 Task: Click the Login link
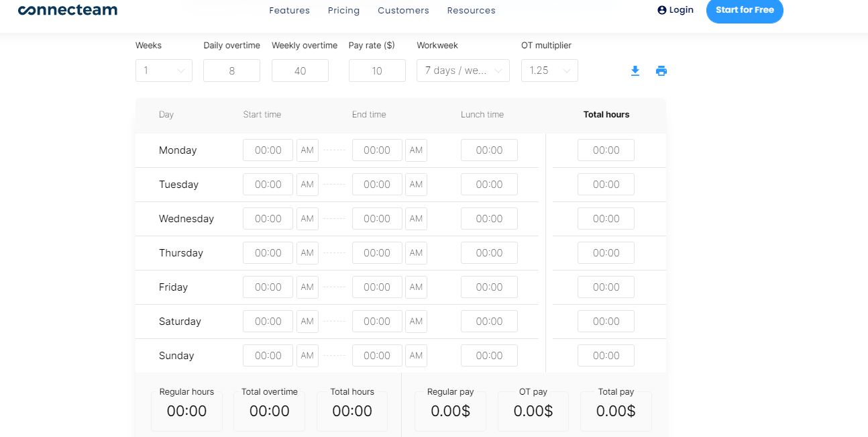(675, 10)
